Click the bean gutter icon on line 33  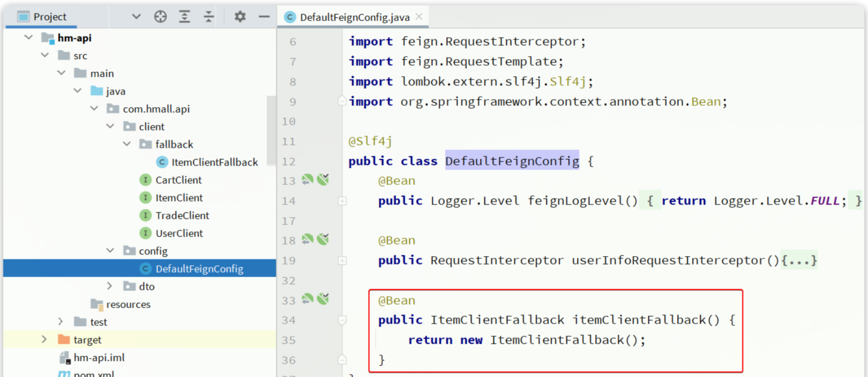[x=307, y=299]
